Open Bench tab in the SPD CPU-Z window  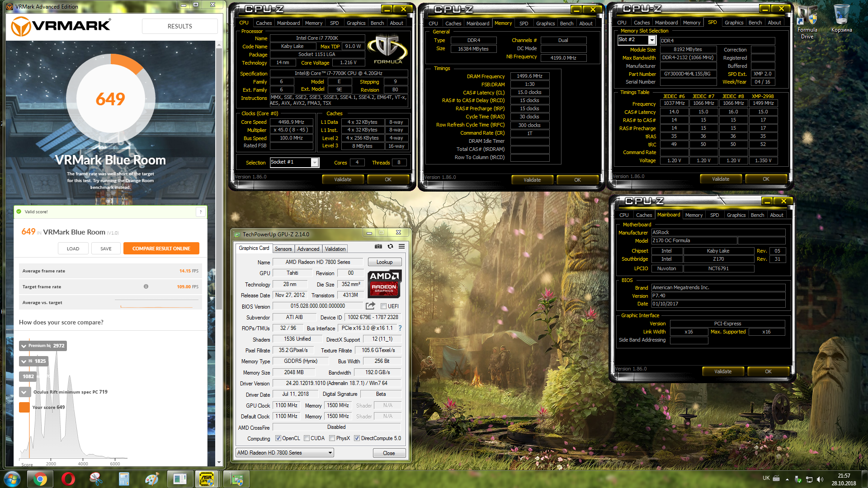[x=755, y=23]
